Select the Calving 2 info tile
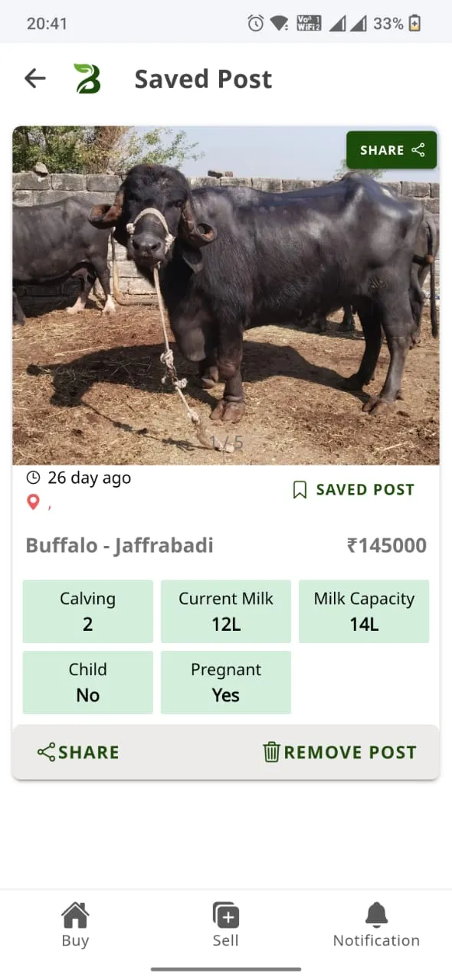The image size is (452, 980). 88,611
